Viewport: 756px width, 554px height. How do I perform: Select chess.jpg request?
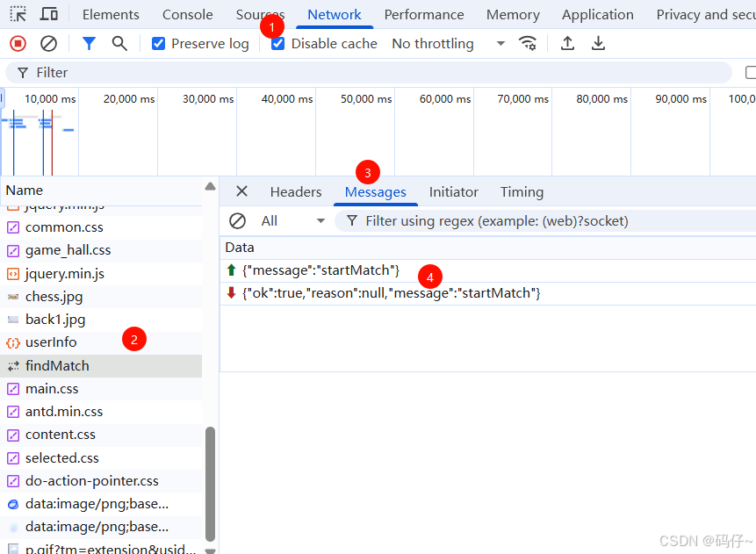[101, 297]
